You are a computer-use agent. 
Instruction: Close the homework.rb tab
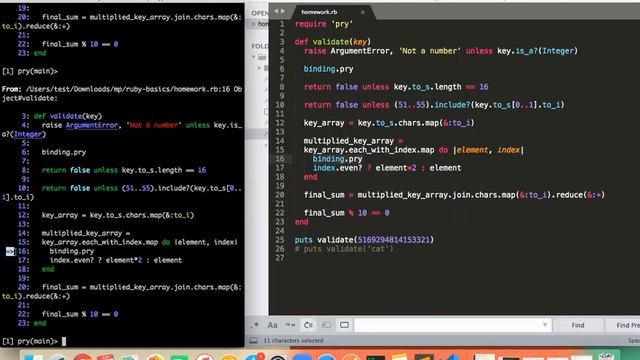[362, 12]
